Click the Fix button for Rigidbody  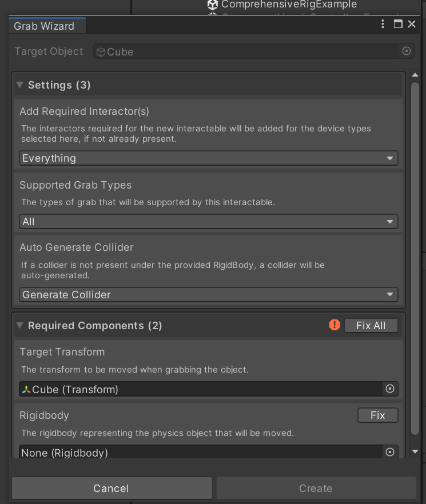click(x=377, y=415)
